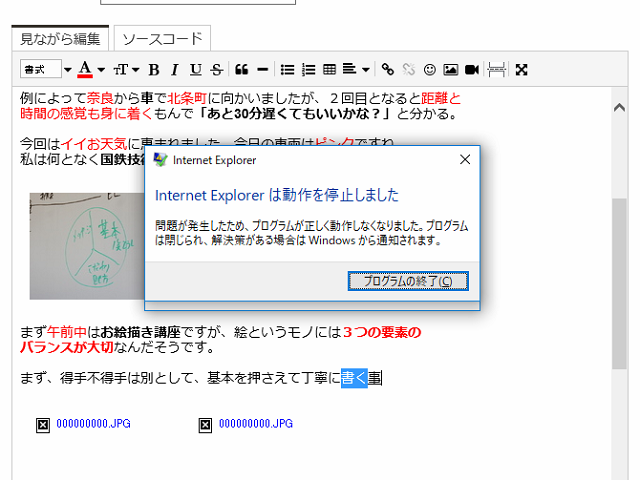The image size is (640, 480).
Task: Create a bulleted list
Action: coord(287,70)
